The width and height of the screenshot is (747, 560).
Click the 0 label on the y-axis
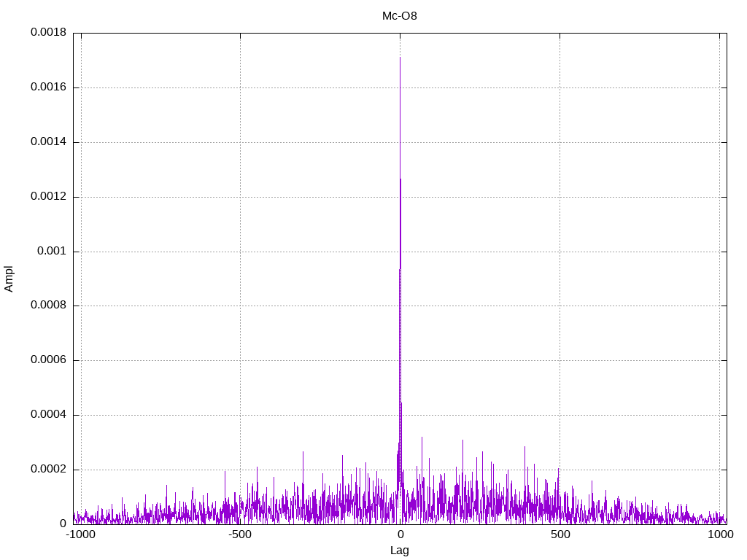(x=63, y=524)
